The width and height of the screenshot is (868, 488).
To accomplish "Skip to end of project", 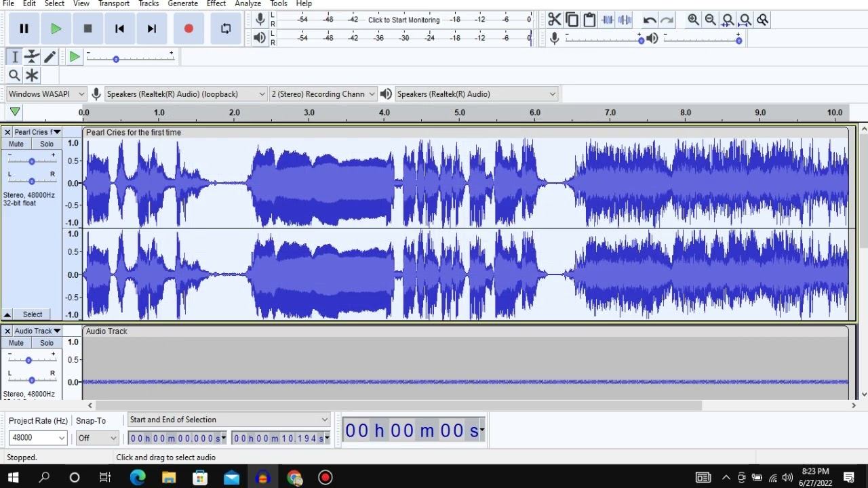I will [x=152, y=28].
